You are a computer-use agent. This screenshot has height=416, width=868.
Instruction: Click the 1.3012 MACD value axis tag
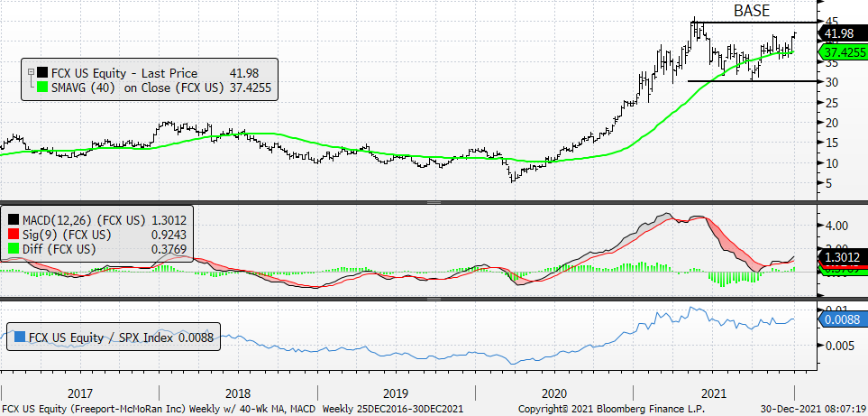tap(842, 257)
